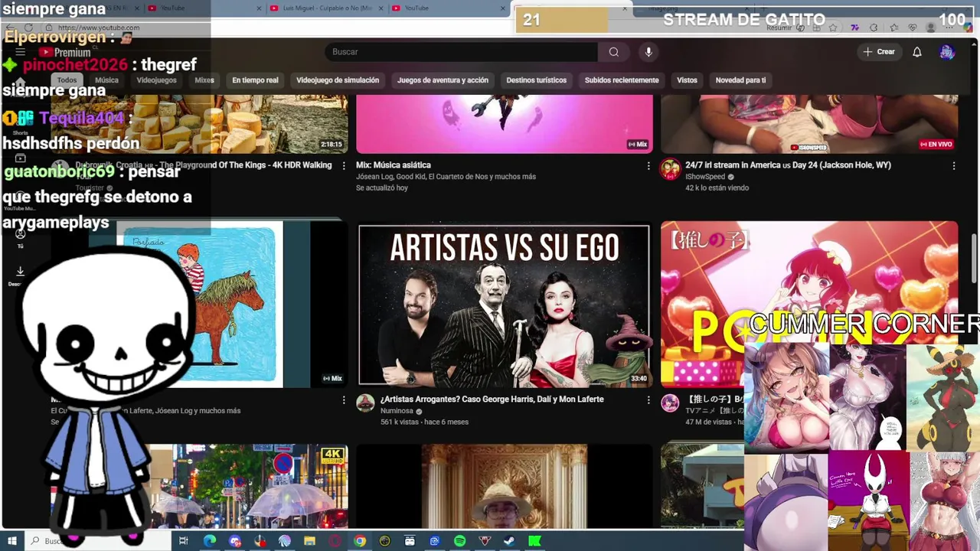Click the Crear button
Screen dimensions: 980x551
pyautogui.click(x=879, y=52)
